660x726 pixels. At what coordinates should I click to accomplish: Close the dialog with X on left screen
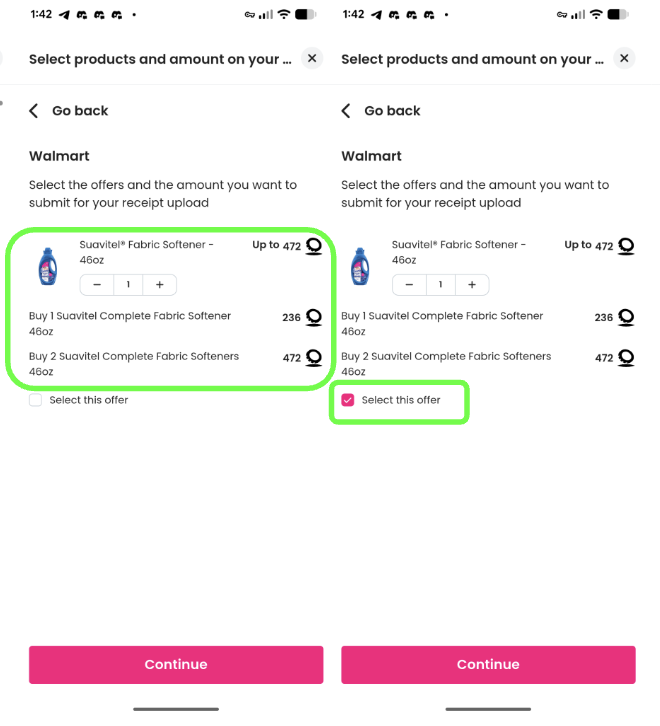click(312, 59)
